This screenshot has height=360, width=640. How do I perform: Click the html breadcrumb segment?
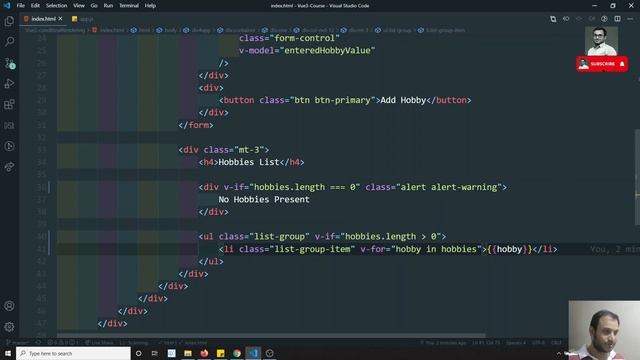click(x=141, y=30)
